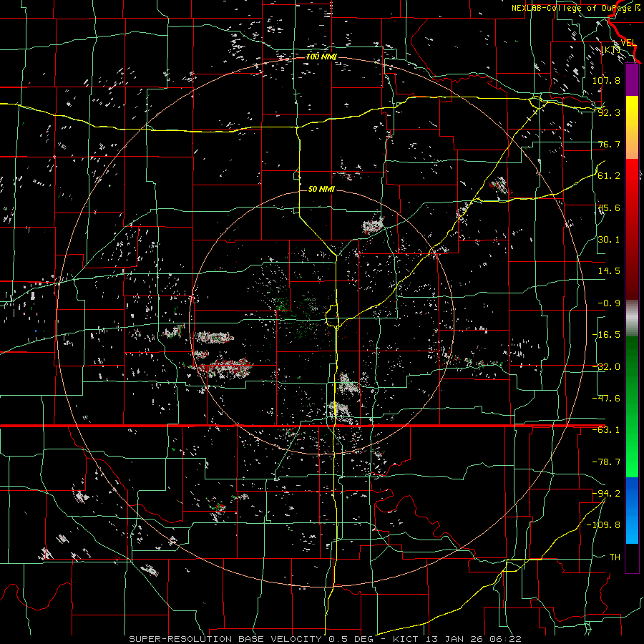
Task: Select the -47.6 velocity scale value
Action: pos(606,399)
